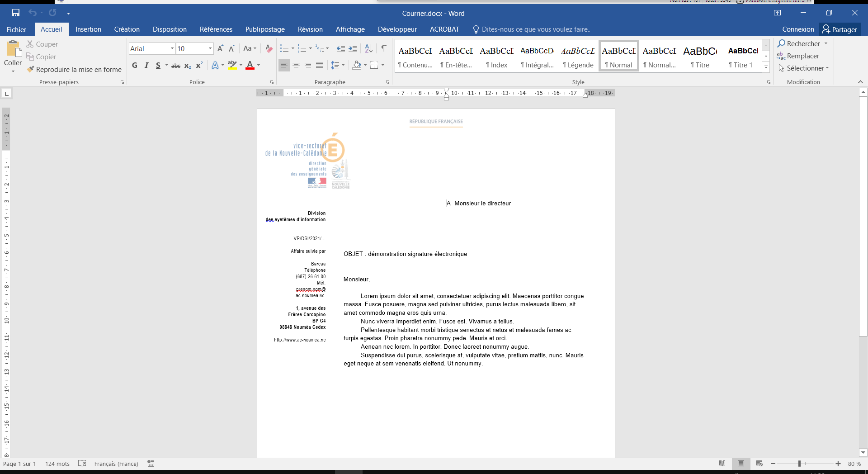
Task: Click the increase indent icon
Action: [x=353, y=48]
